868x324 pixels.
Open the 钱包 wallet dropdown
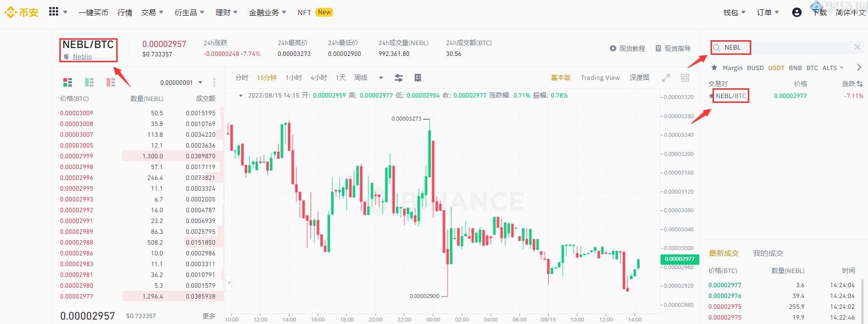[x=735, y=12]
